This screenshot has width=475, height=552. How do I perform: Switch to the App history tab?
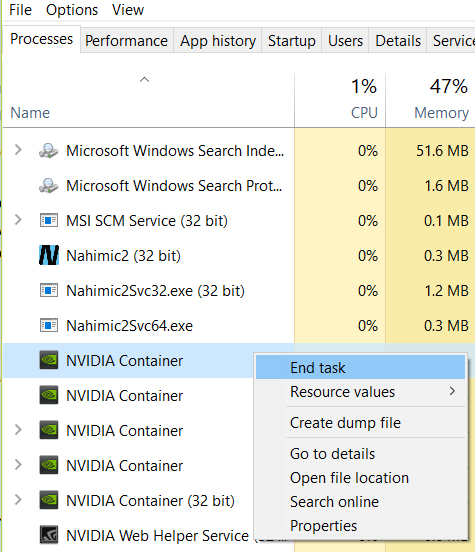[218, 41]
